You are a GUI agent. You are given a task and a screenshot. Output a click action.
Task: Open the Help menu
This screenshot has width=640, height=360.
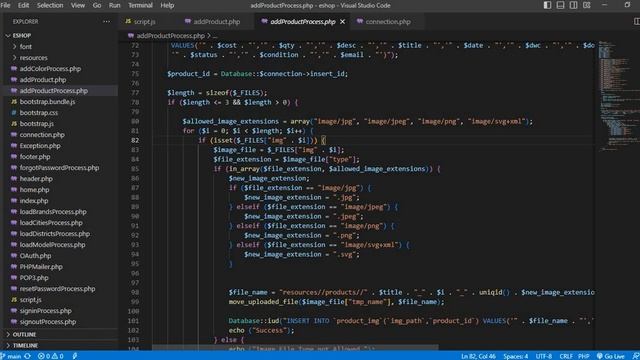(167, 5)
